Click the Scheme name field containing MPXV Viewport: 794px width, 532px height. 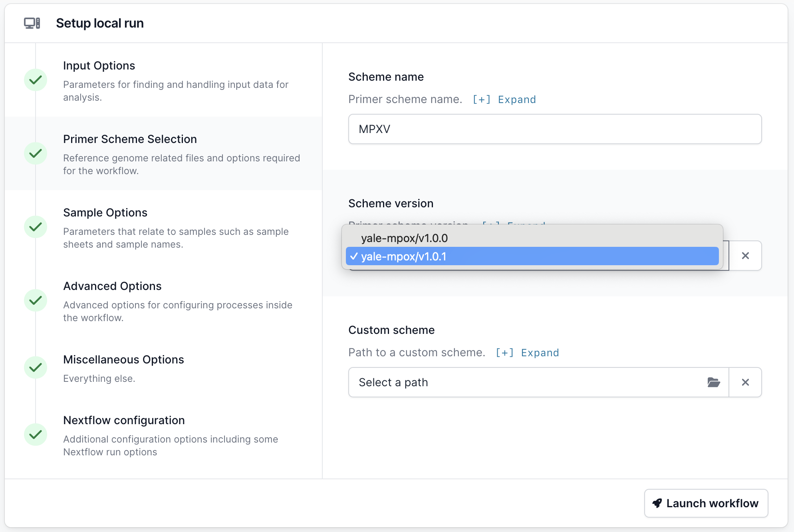pos(554,129)
